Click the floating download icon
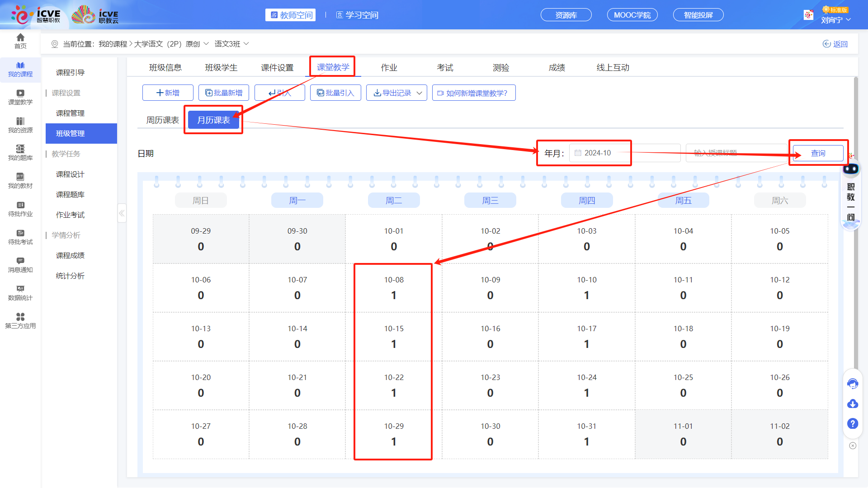Viewport: 868px width, 488px height. [853, 404]
